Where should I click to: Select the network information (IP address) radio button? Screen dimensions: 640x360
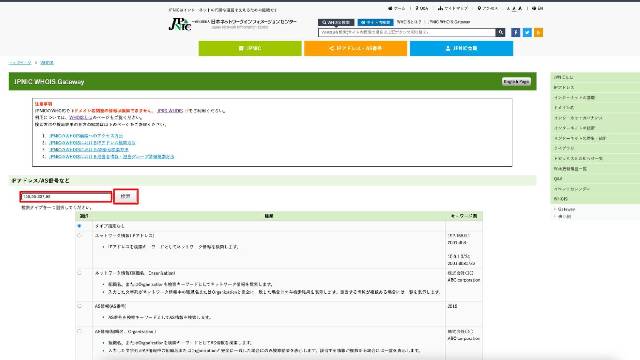tap(79, 236)
